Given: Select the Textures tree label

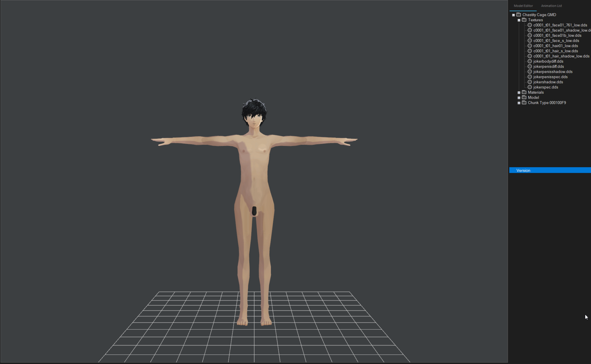Looking at the screenshot, I should [535, 20].
